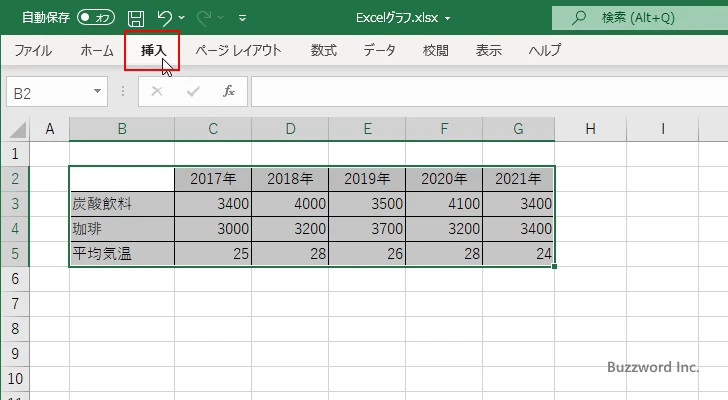This screenshot has width=728, height=400.
Task: Click the cell containing 2018年
Action: pyautogui.click(x=290, y=179)
